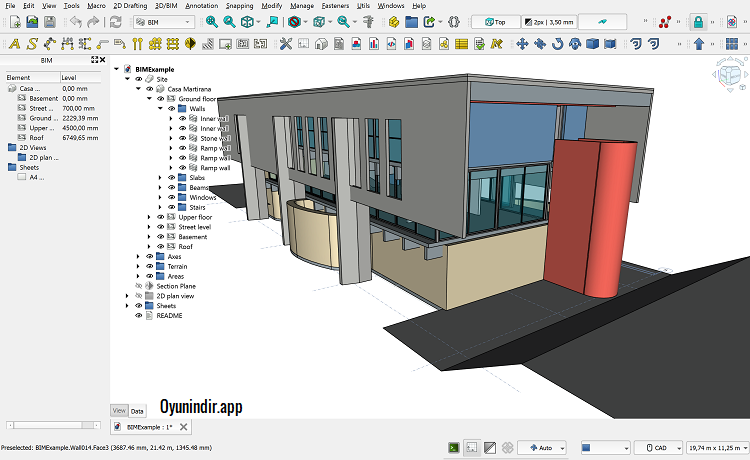Screen dimensions: 750x460
Task: Open the 2D Drafting menu
Action: pyautogui.click(x=130, y=6)
